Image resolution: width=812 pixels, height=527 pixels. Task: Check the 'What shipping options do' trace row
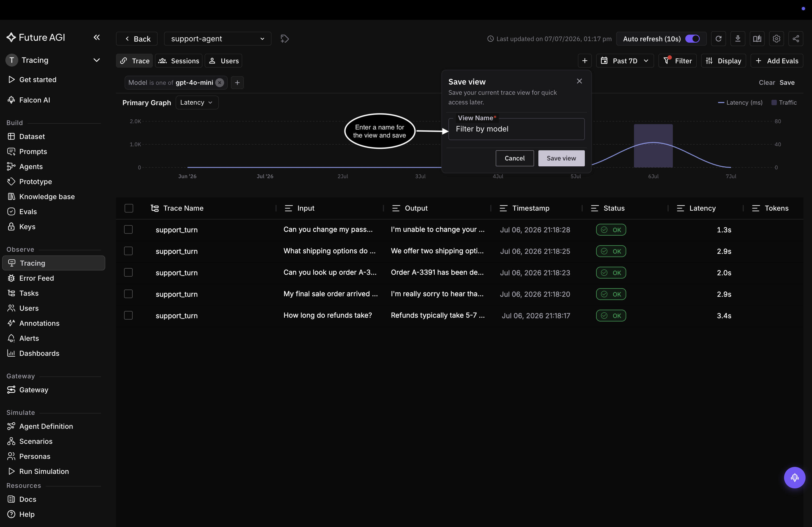click(128, 251)
